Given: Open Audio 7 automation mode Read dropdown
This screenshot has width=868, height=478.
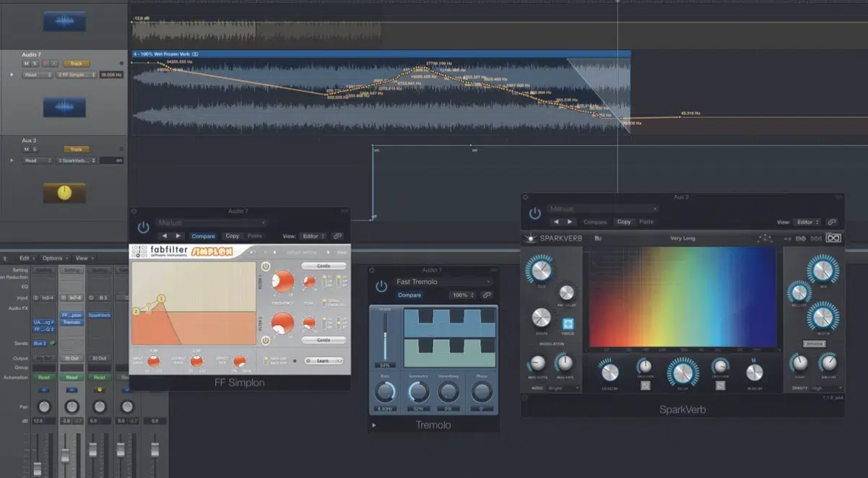Looking at the screenshot, I should (37, 74).
